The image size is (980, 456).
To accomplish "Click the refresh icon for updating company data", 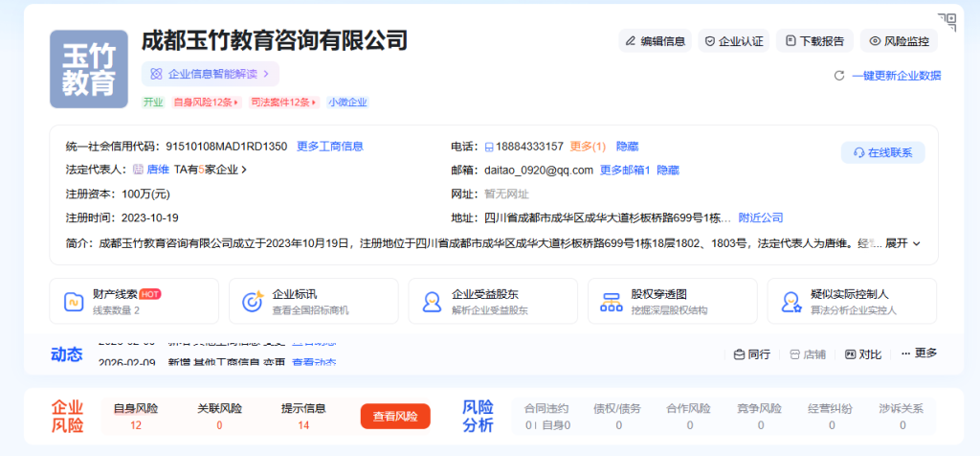I will 839,76.
